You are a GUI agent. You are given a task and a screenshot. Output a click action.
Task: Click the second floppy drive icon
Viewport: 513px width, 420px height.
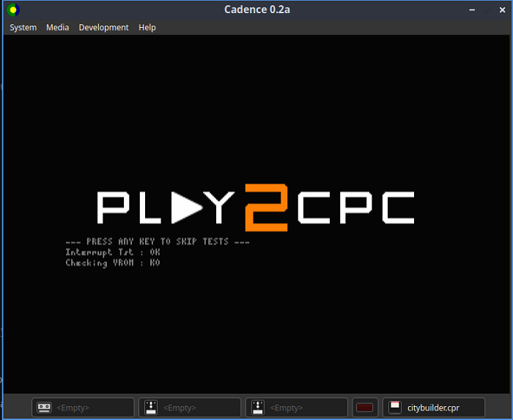click(258, 408)
